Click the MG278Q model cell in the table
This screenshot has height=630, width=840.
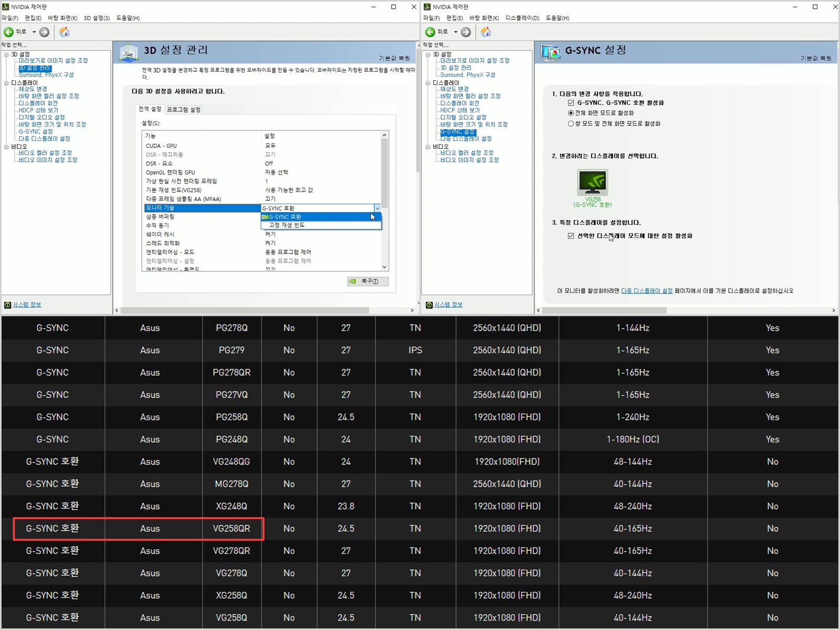[232, 484]
